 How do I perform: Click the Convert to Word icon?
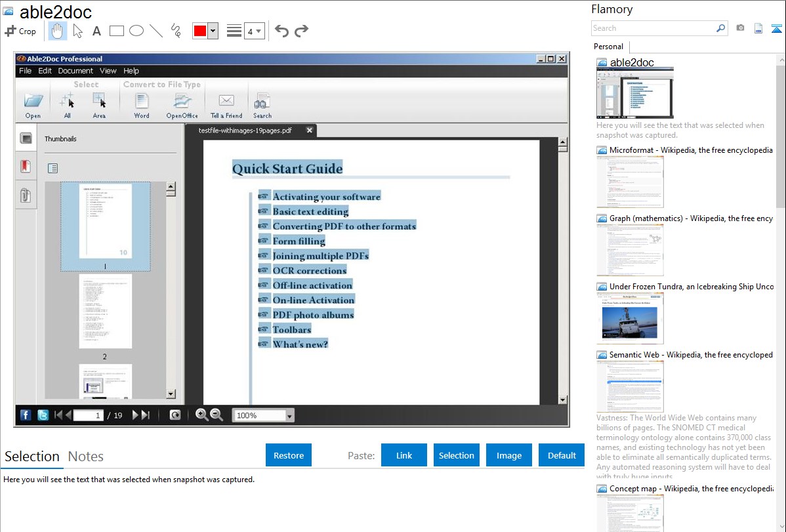pos(142,106)
